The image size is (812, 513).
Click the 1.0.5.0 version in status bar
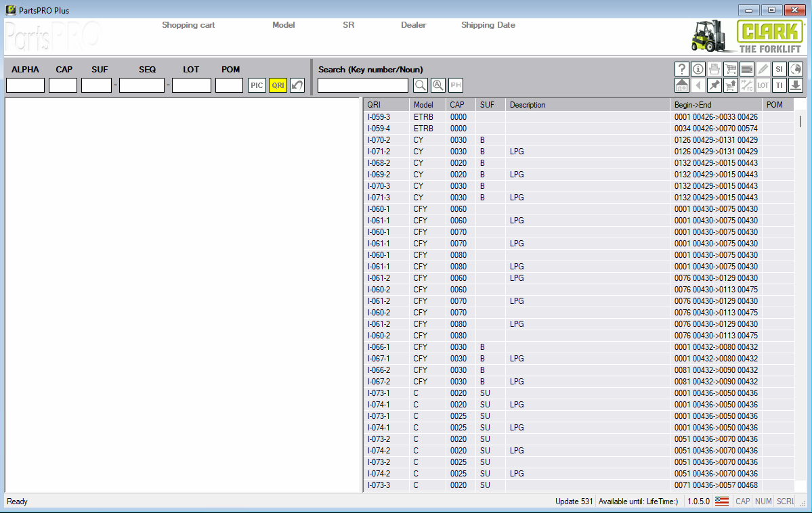[698, 501]
